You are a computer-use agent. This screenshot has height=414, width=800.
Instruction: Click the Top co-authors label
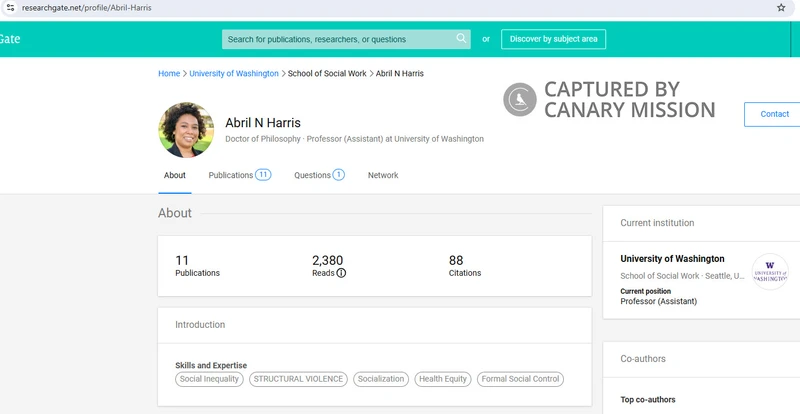pos(648,400)
